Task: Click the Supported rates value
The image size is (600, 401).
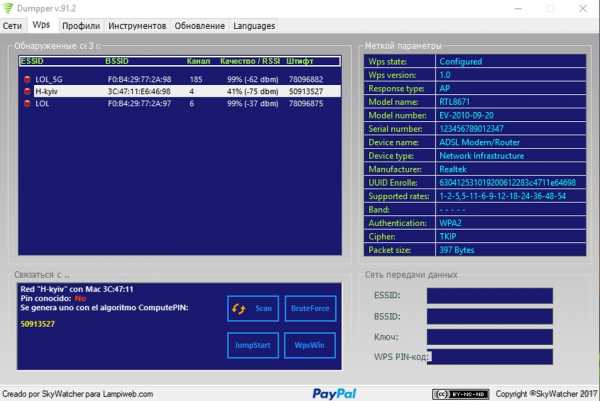Action: [x=502, y=196]
